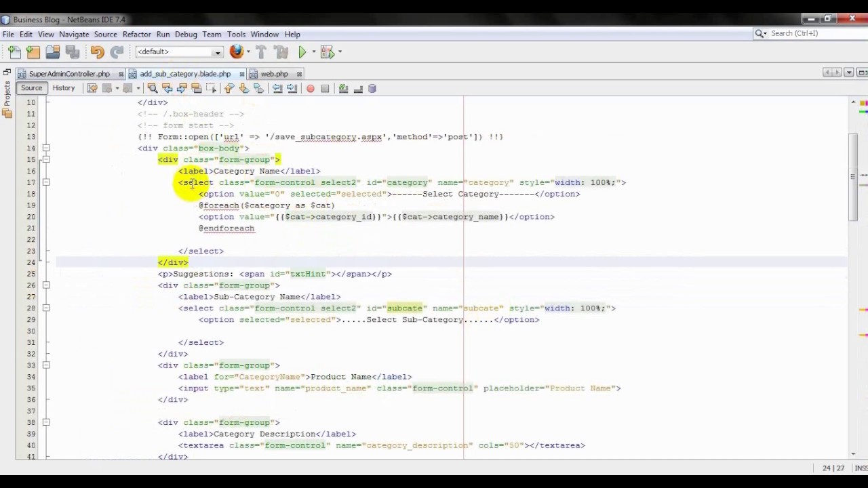The image size is (868, 488).
Task: Click the Uncomment lines icon
Action: (x=358, y=88)
